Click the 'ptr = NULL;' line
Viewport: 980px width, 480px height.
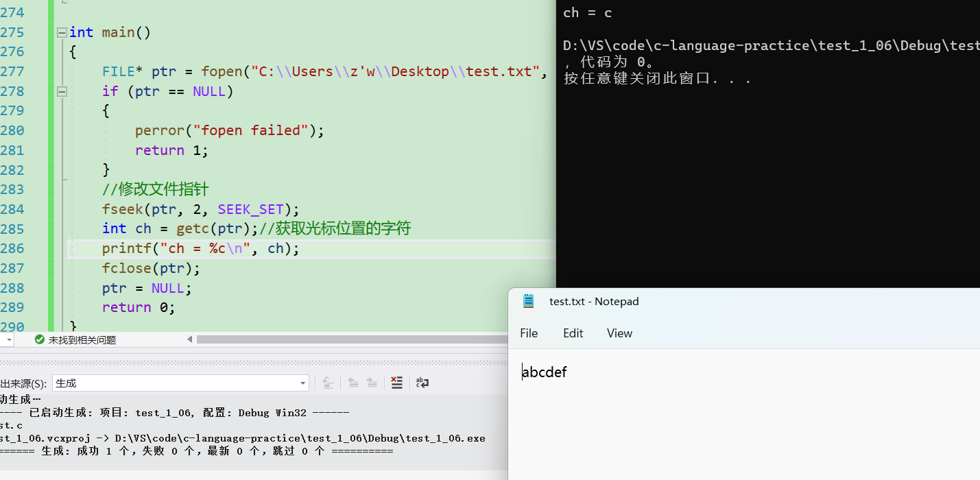[147, 288]
